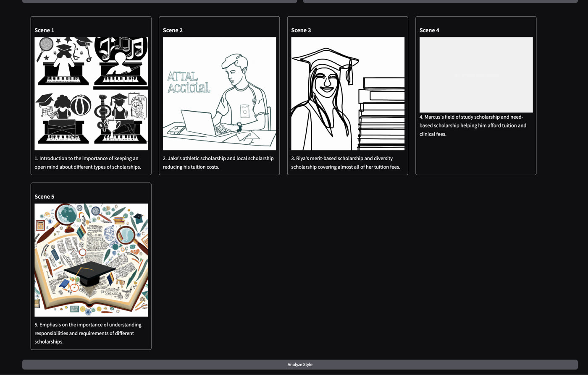Click the caption about responsibilities and requirements
Viewport: 588px width, 375px height.
click(88, 333)
